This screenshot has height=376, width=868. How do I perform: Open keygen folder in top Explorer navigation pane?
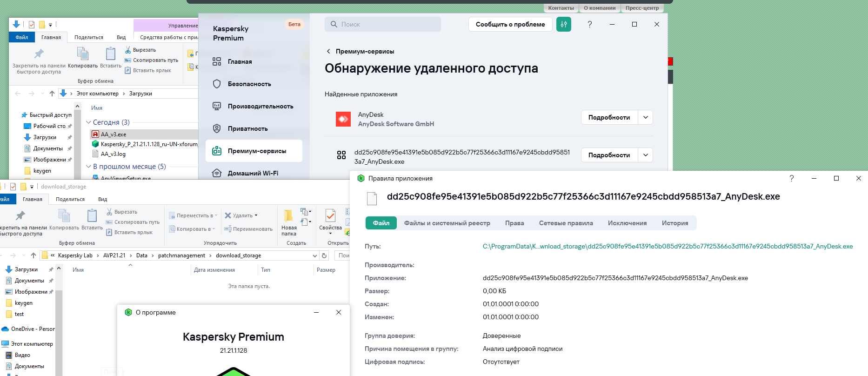pos(38,171)
